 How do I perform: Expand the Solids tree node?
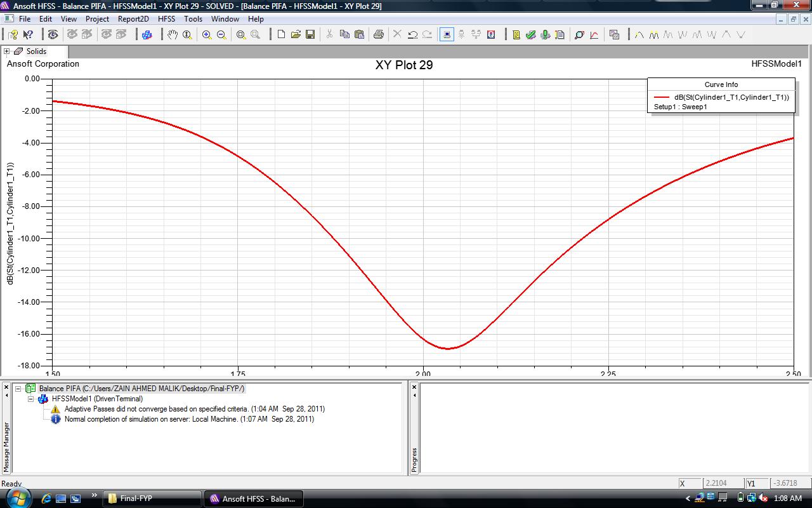(7, 51)
